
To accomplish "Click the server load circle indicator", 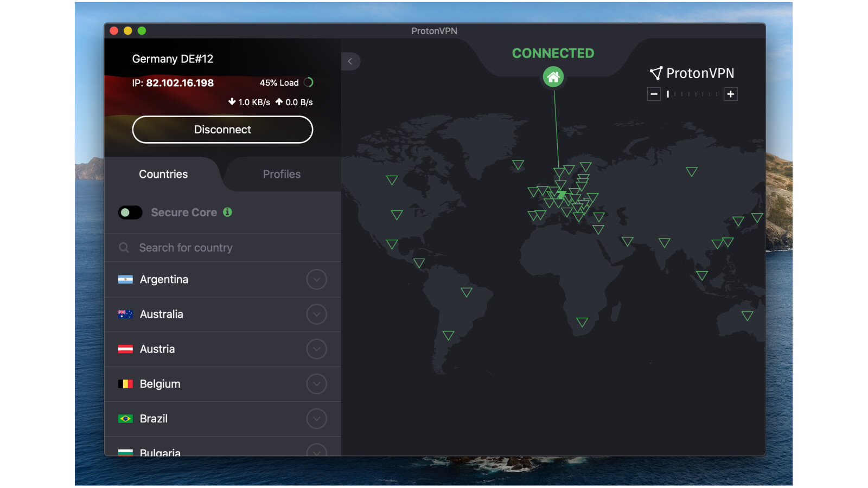I will click(309, 82).
